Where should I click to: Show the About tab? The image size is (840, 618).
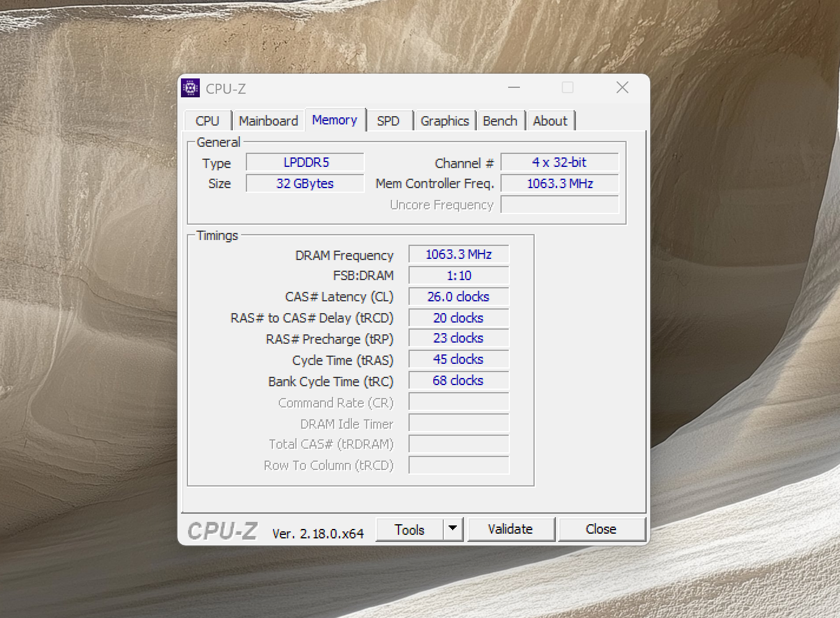[x=550, y=121]
